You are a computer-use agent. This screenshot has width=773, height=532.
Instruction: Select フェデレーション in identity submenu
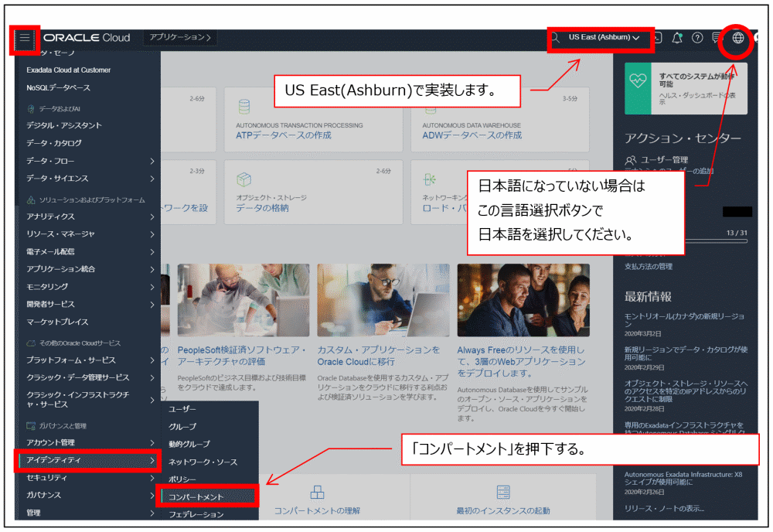tap(196, 515)
